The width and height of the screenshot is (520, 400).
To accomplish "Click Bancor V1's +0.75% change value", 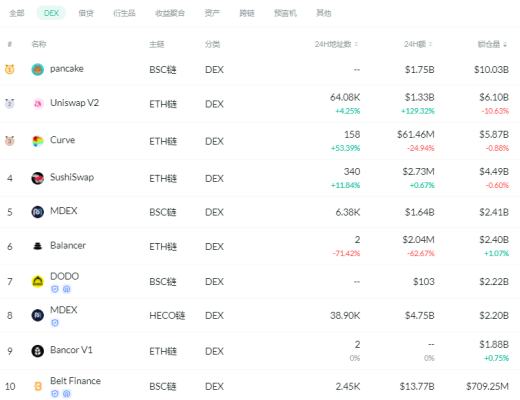I will point(496,358).
